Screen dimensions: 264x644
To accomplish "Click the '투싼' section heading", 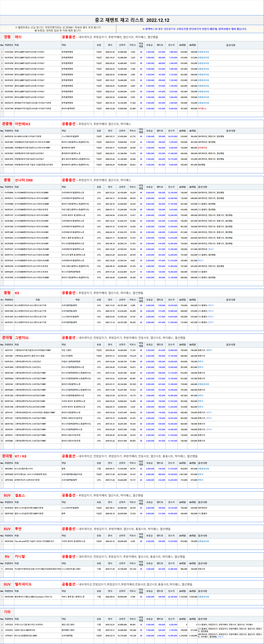I will [18, 529].
